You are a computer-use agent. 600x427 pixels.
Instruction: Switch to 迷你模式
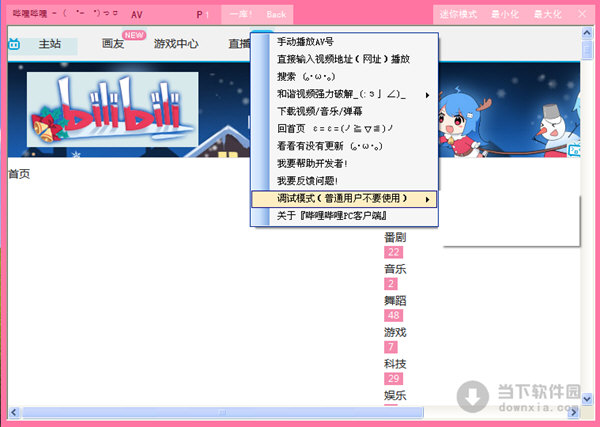[458, 15]
